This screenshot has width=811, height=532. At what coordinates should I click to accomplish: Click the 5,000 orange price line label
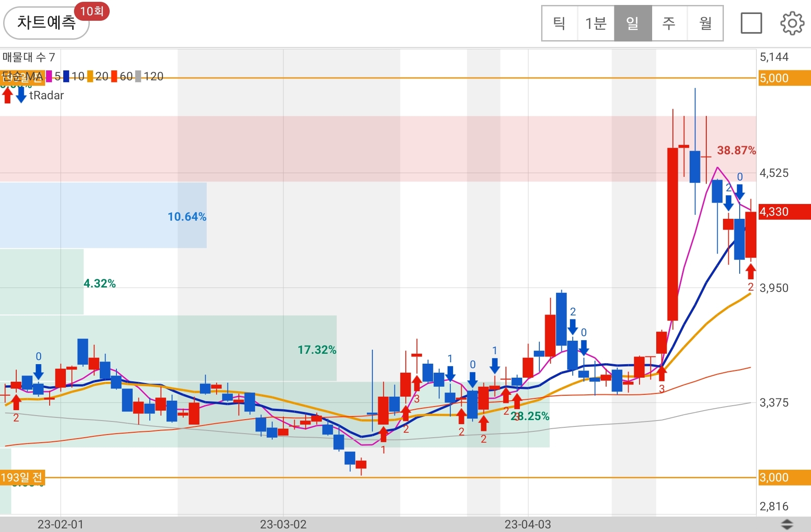tap(784, 78)
